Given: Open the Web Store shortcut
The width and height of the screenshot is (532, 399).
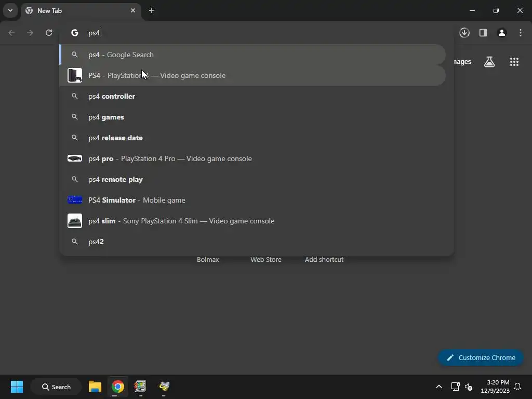Looking at the screenshot, I should (x=266, y=260).
